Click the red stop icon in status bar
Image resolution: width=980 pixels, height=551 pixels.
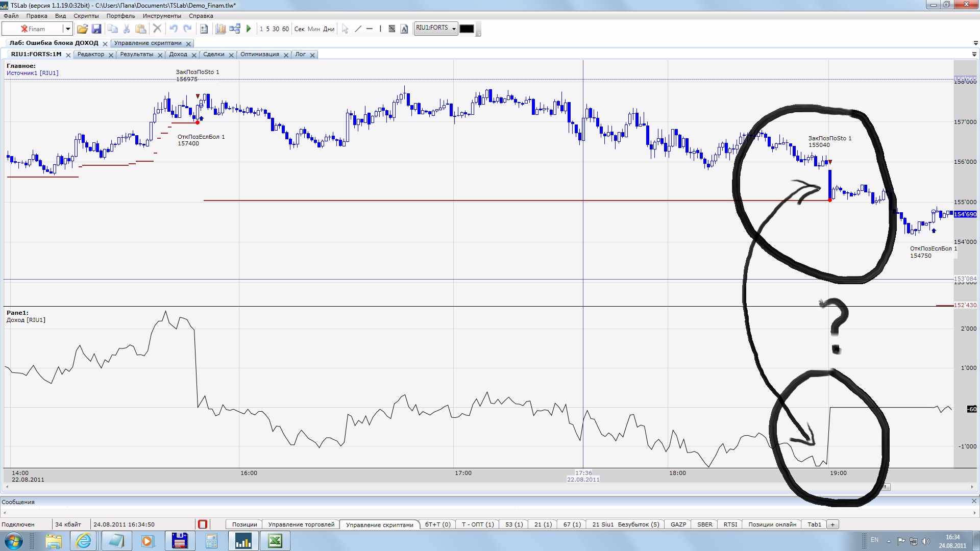[203, 524]
